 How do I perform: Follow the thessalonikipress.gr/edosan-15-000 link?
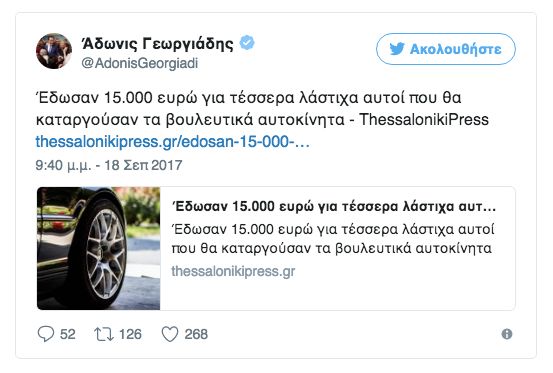pos(172,142)
